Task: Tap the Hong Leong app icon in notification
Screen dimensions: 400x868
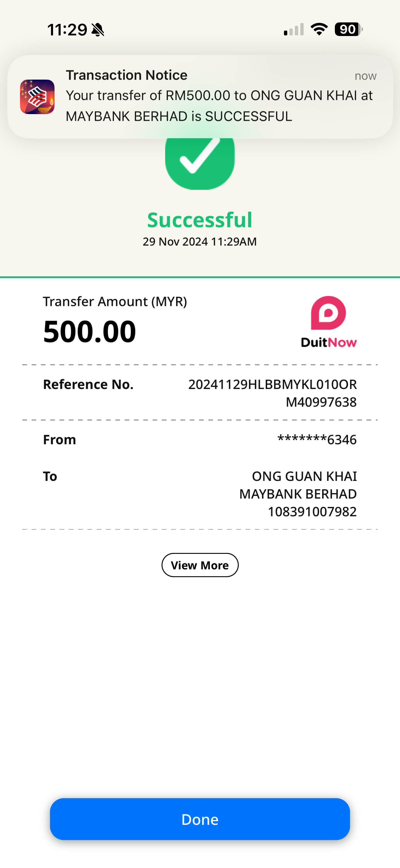Action: 37,97
